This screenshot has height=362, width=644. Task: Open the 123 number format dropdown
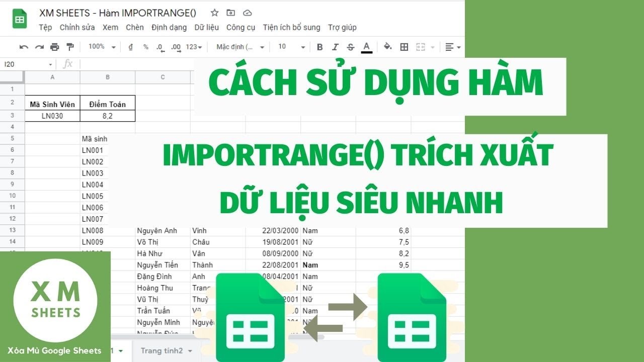point(194,47)
